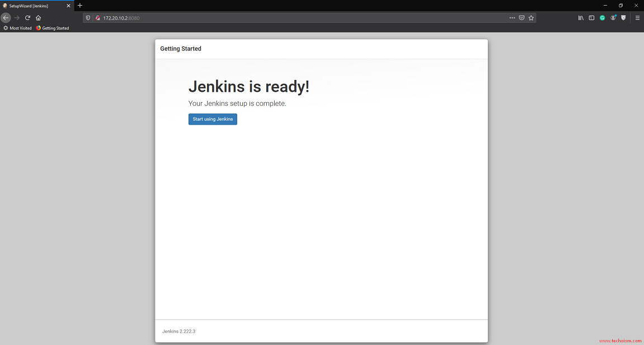Click the Start using Jenkins button

[213, 119]
